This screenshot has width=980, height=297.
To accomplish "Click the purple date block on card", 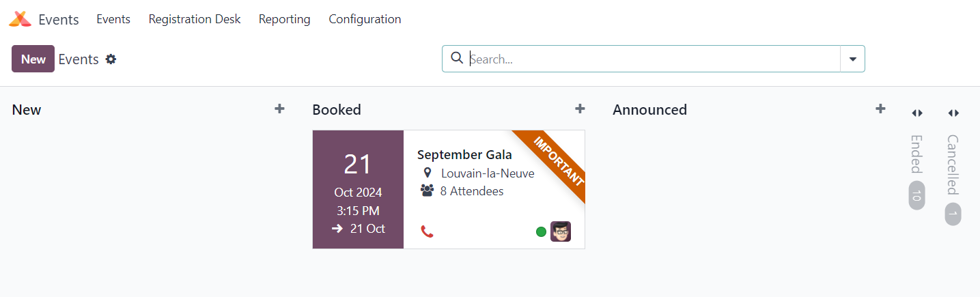I will (x=358, y=190).
